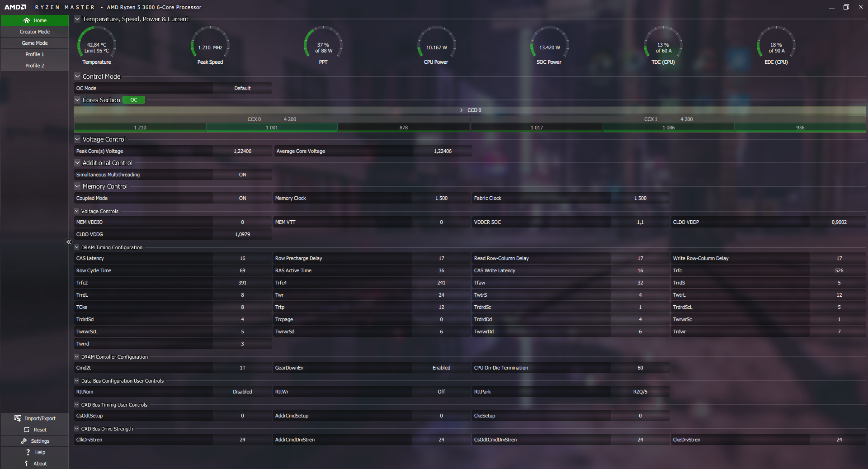Screen dimensions: 868x469
Task: Click ClkDrvStren value 24
Action: coord(242,440)
